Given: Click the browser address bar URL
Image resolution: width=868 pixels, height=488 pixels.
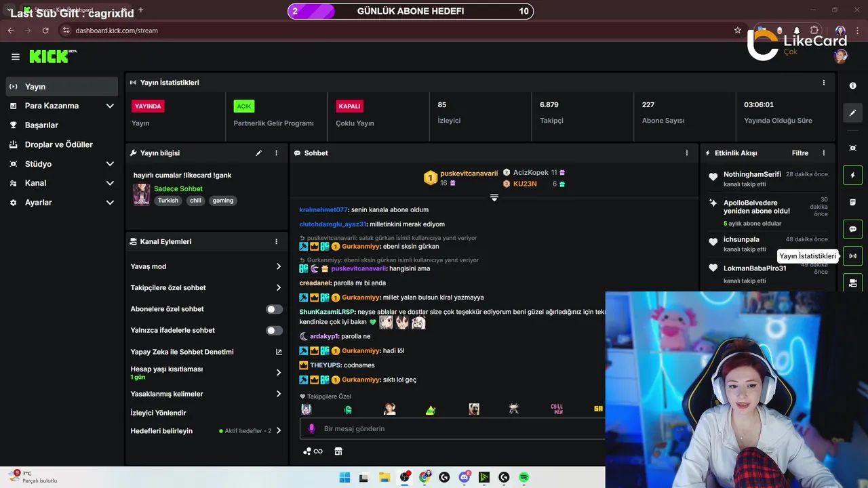Looking at the screenshot, I should pos(117,30).
